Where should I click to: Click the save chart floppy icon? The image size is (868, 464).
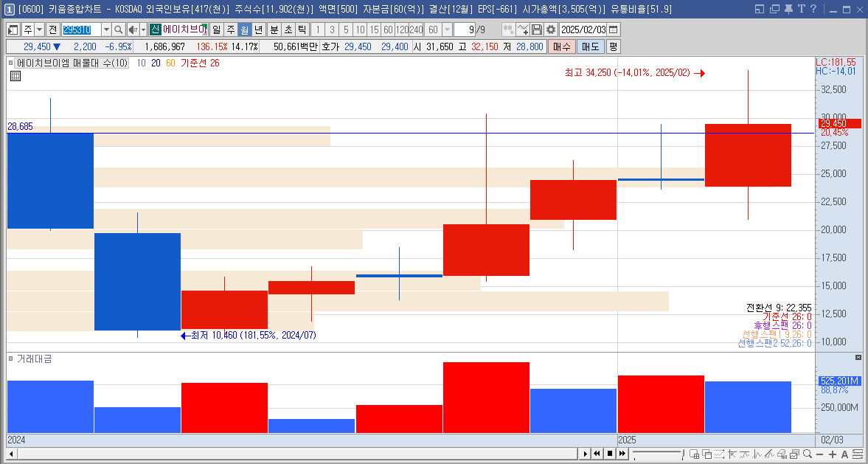[x=536, y=30]
